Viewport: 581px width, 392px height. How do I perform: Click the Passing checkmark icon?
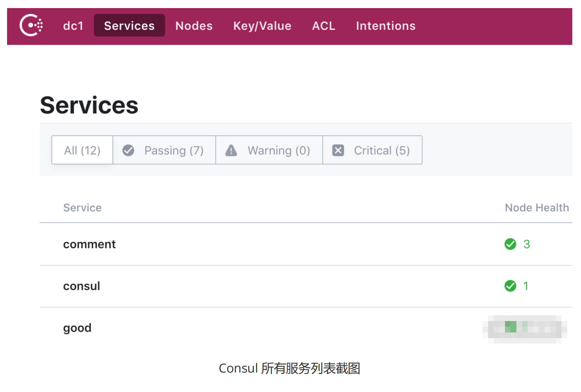coord(128,150)
